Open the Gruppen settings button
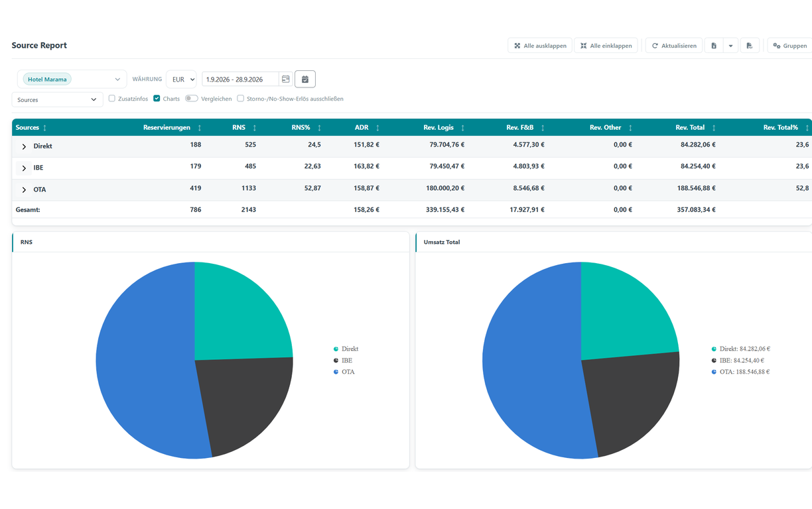Viewport: 812px width, 509px height. tap(790, 46)
